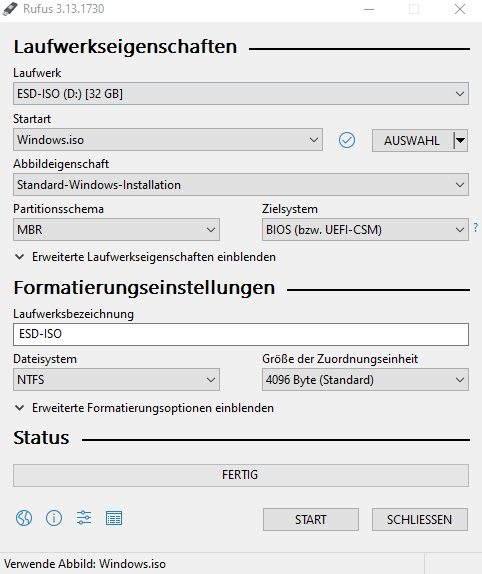This screenshot has height=574, width=482.
Task: Click the blue question mark help for Zielsystem
Action: tap(475, 228)
